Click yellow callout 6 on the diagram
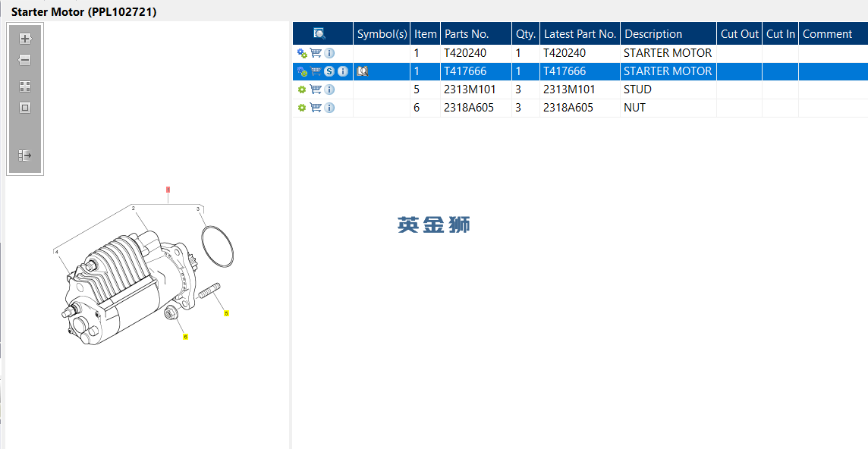The height and width of the screenshot is (449, 868). coord(185,337)
